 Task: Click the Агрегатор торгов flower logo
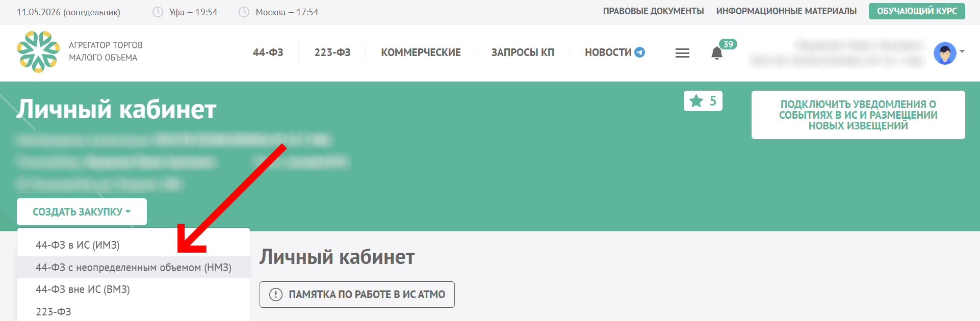coord(38,51)
